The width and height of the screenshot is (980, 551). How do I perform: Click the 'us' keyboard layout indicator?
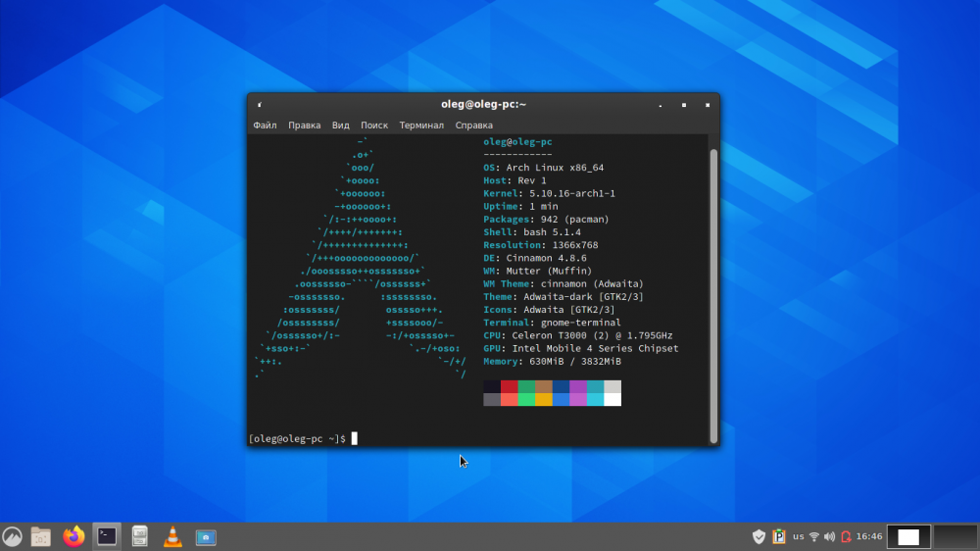[x=798, y=536]
